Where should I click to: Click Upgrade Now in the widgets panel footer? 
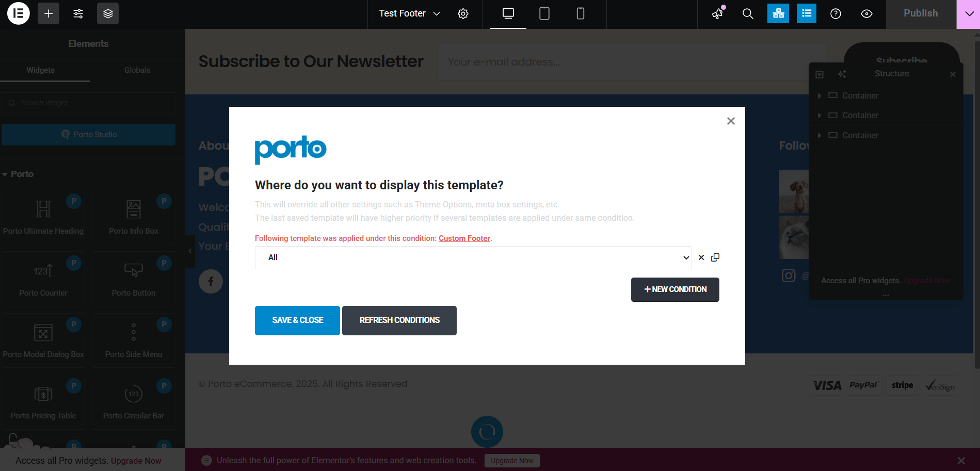(136, 461)
